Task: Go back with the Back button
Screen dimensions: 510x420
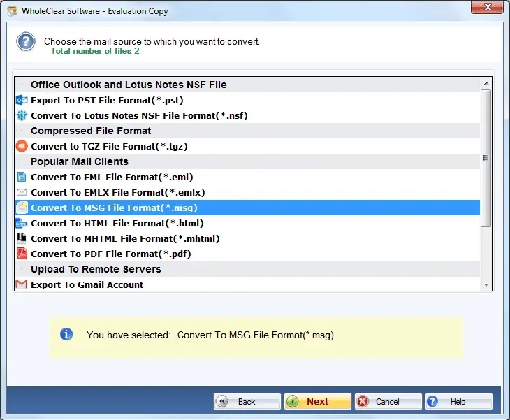Action: tap(247, 401)
